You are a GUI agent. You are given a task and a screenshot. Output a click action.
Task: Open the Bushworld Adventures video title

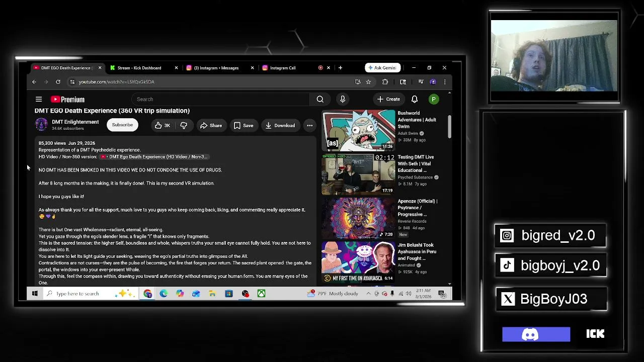417,120
